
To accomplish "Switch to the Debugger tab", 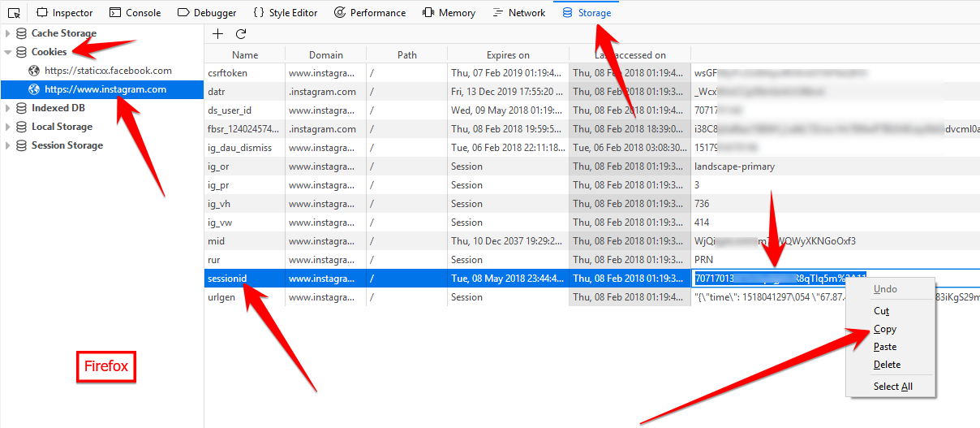I will 207,13.
